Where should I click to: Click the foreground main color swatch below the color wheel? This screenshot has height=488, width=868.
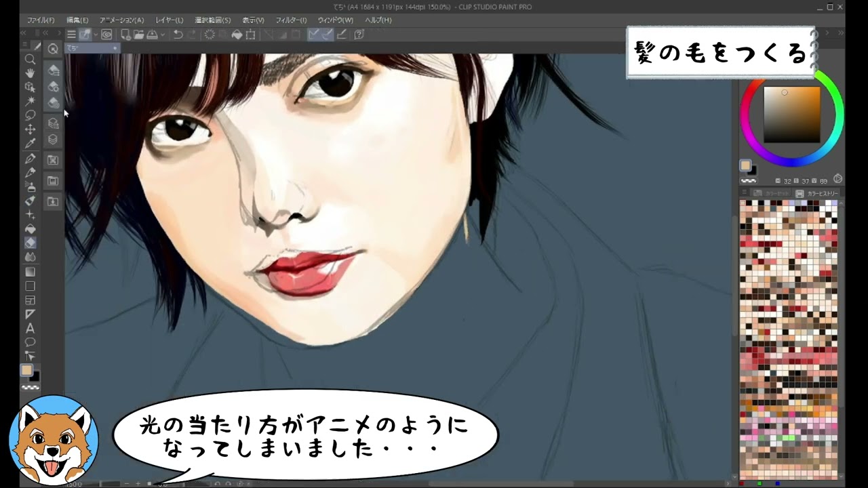tap(745, 165)
